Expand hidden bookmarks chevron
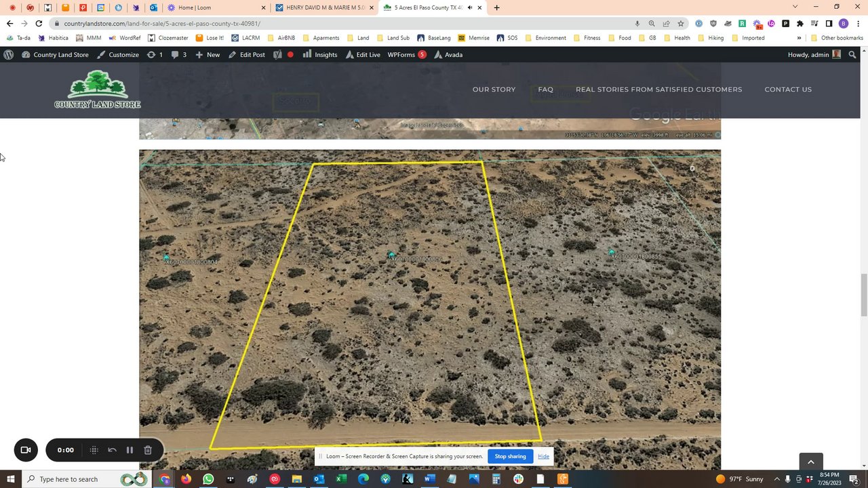The image size is (868, 488). (x=799, y=38)
